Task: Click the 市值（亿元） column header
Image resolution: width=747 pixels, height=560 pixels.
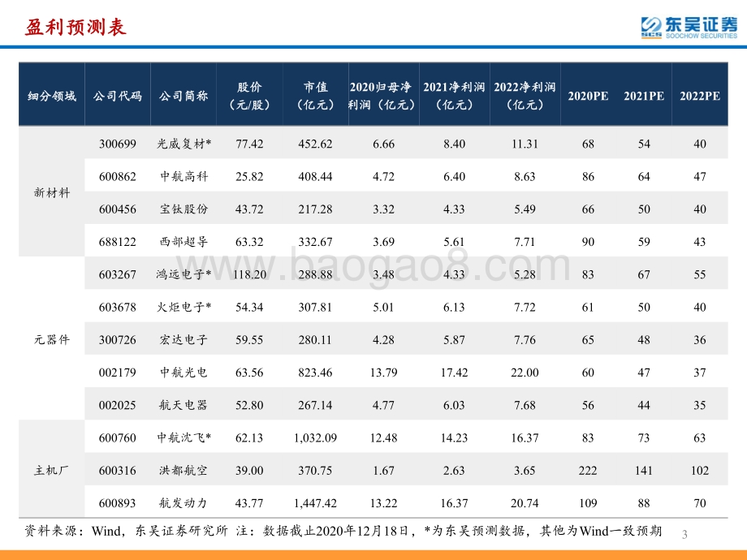Action: coord(315,96)
